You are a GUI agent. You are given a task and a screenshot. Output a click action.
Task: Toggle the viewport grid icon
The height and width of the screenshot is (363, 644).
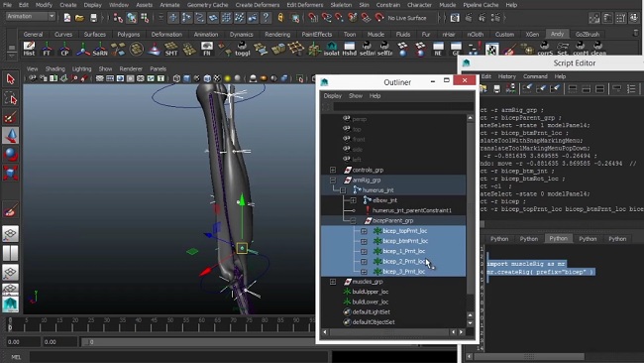[100, 78]
